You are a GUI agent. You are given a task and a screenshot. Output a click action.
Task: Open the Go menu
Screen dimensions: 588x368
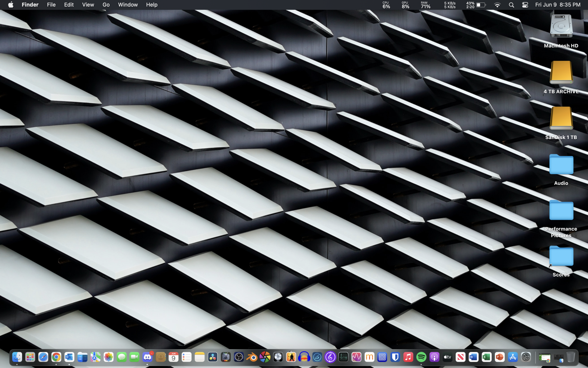[106, 5]
